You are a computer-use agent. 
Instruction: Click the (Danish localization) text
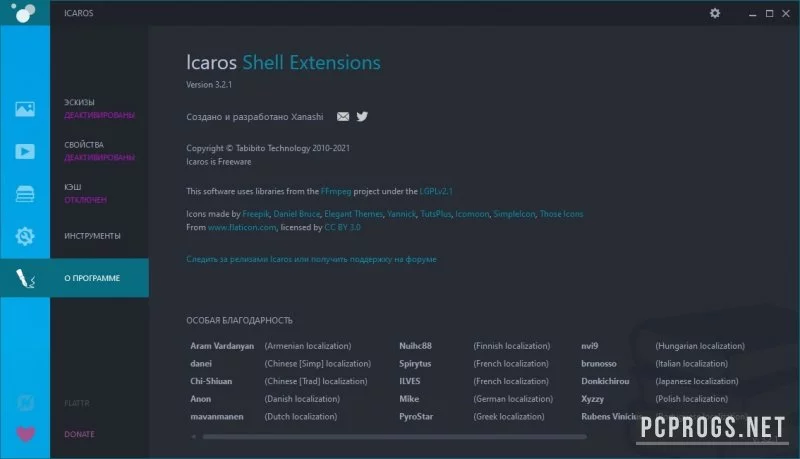pyautogui.click(x=302, y=399)
